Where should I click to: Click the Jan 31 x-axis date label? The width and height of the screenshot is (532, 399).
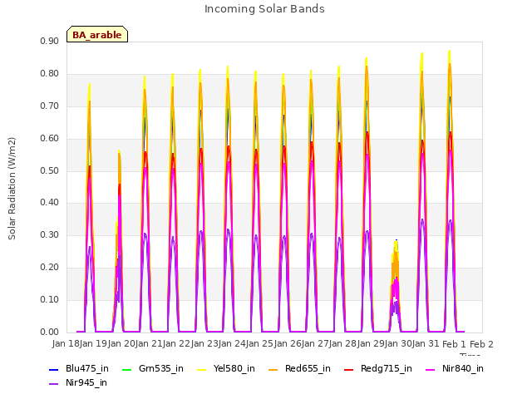coord(426,344)
